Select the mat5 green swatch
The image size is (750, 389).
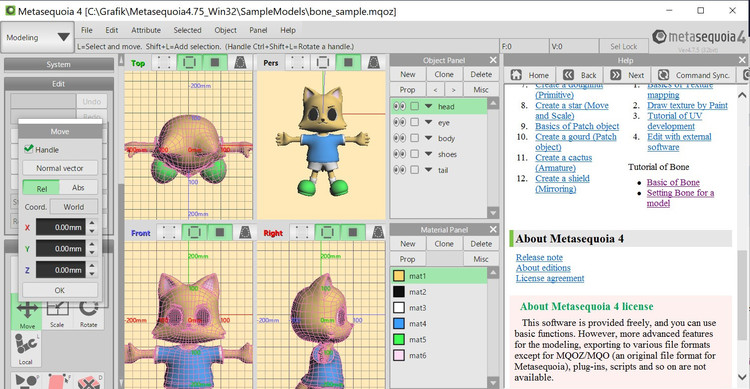tap(399, 339)
